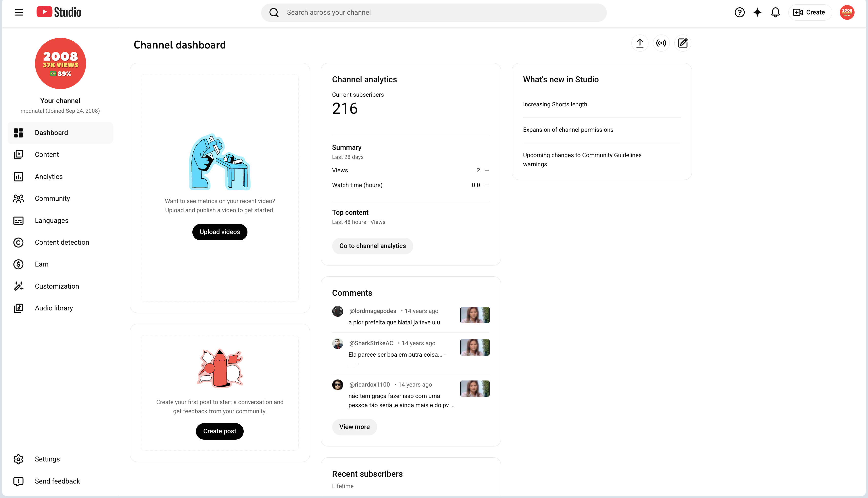The width and height of the screenshot is (868, 498).
Task: Click "mpdnatal (Joined Sep 24, 2008)" text
Action: point(60,111)
